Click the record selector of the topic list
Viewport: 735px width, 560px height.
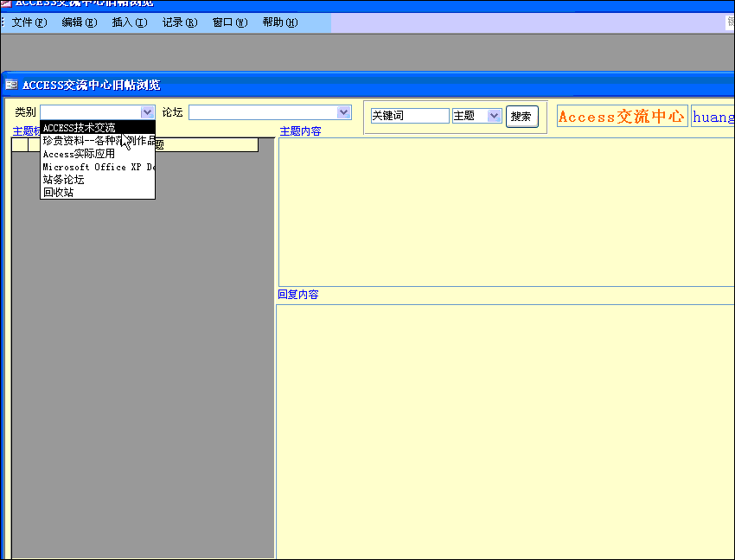tap(20, 145)
